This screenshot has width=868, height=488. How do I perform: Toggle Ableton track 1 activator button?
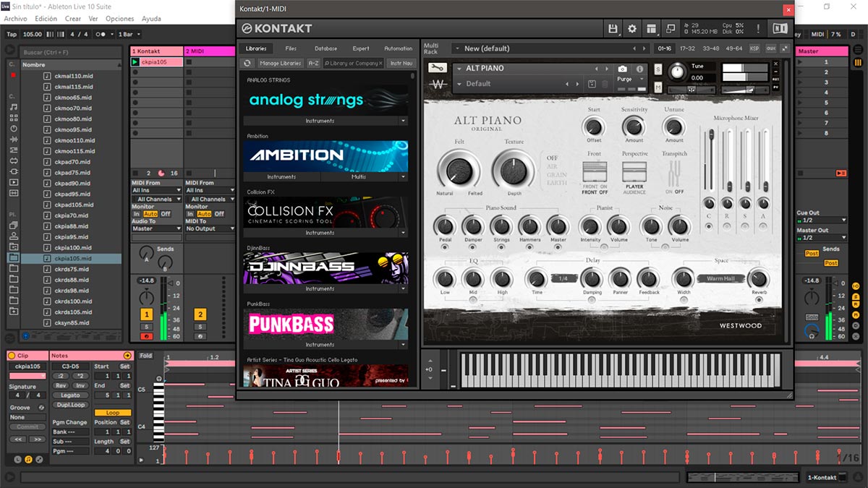[147, 314]
